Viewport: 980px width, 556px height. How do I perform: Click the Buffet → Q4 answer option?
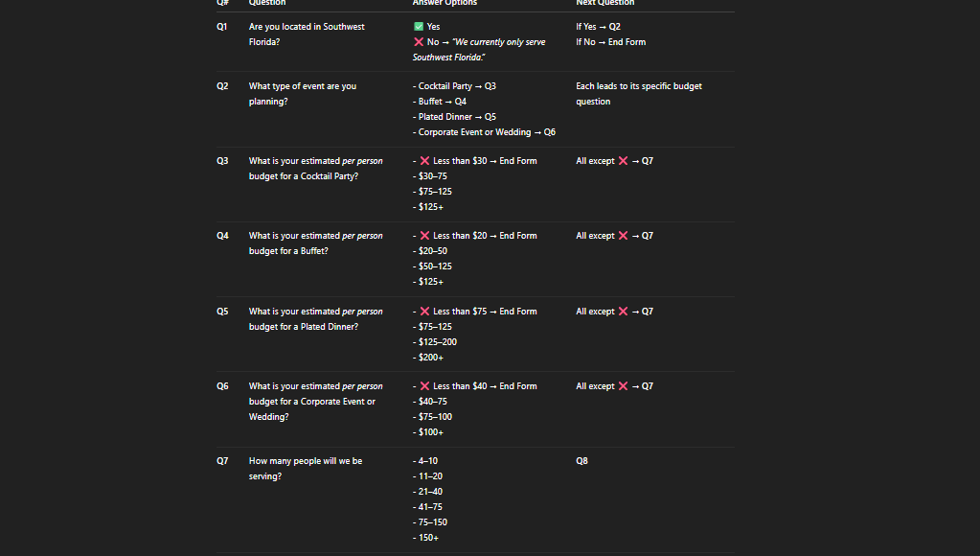pyautogui.click(x=442, y=102)
